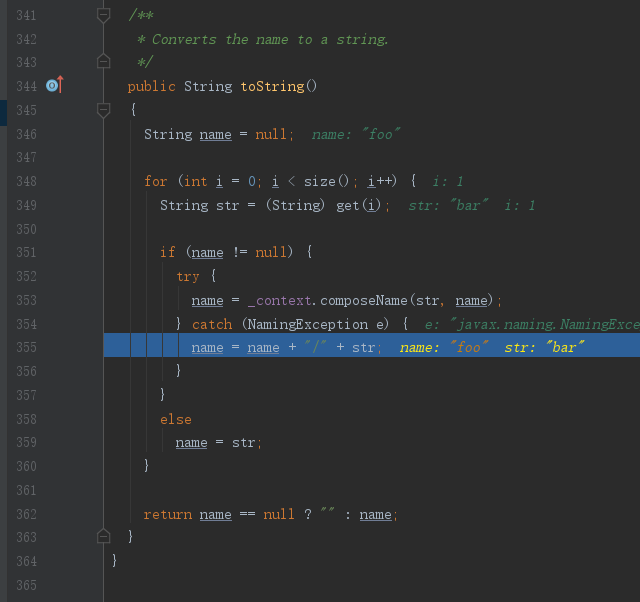Viewport: 640px width, 602px height.
Task: Click the get(i) call on line 349
Action: coord(360,205)
